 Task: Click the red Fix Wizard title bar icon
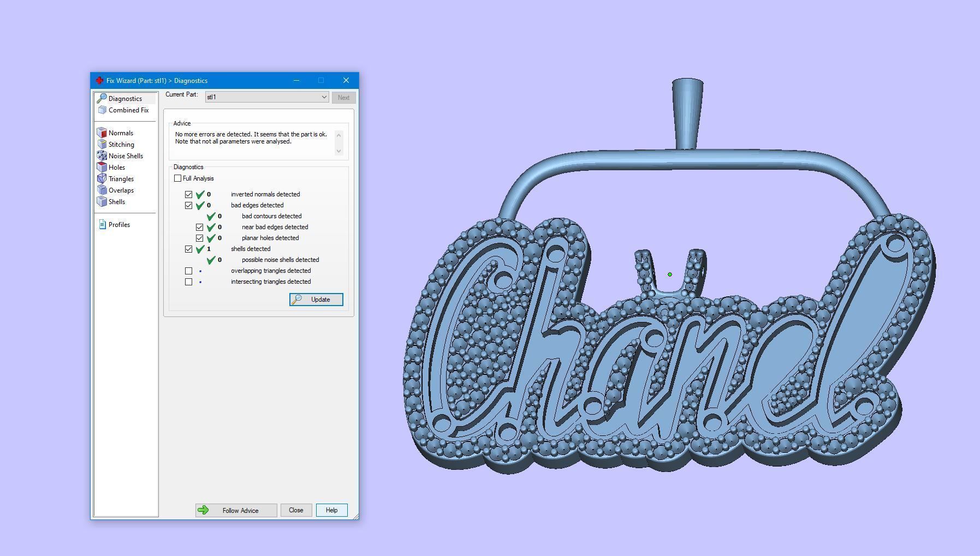pyautogui.click(x=99, y=81)
